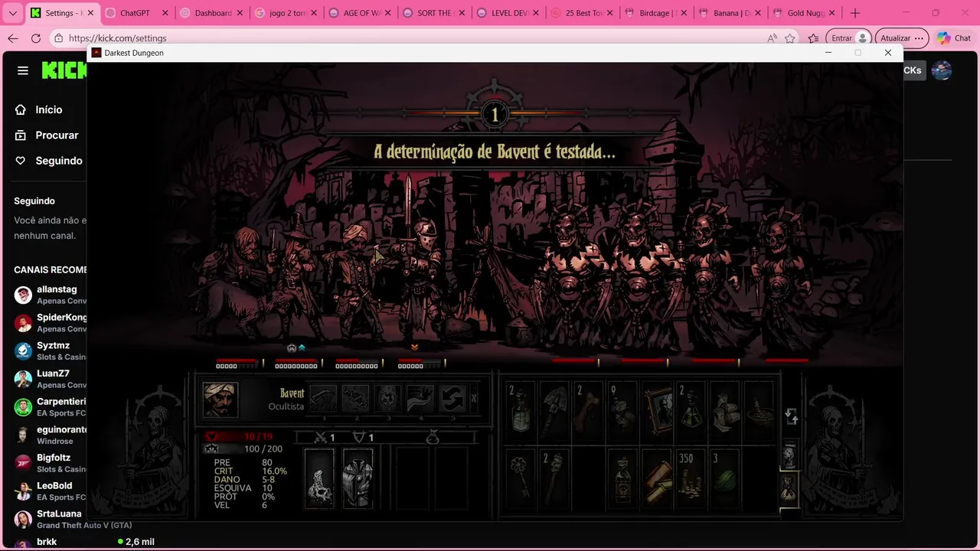This screenshot has height=551, width=980.
Task: Select Bavent's fourth combat skill icon
Action: tap(420, 399)
